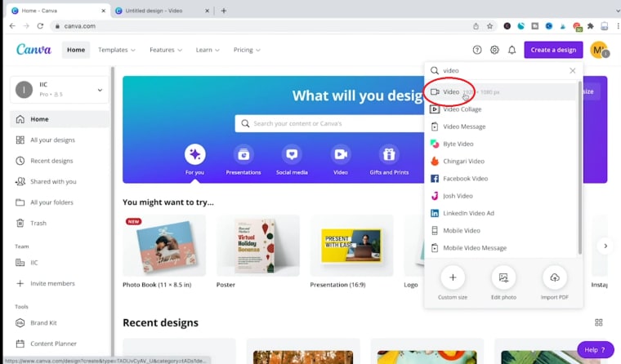The image size is (621, 364).
Task: Click the browser share icon
Action: (x=476, y=26)
